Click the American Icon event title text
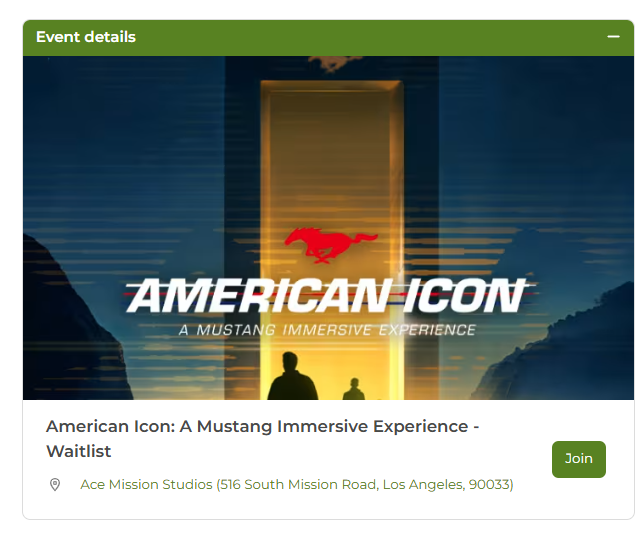This screenshot has width=637, height=546. pyautogui.click(x=262, y=438)
